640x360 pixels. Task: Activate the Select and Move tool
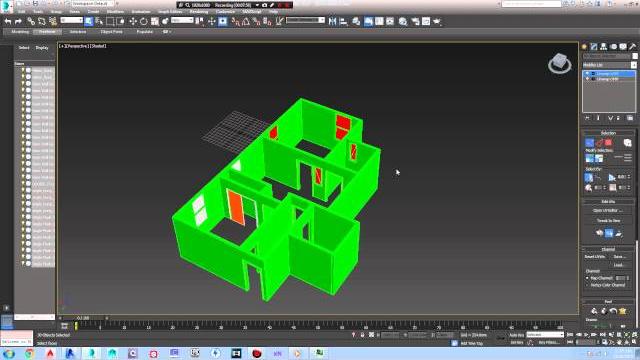[133, 21]
